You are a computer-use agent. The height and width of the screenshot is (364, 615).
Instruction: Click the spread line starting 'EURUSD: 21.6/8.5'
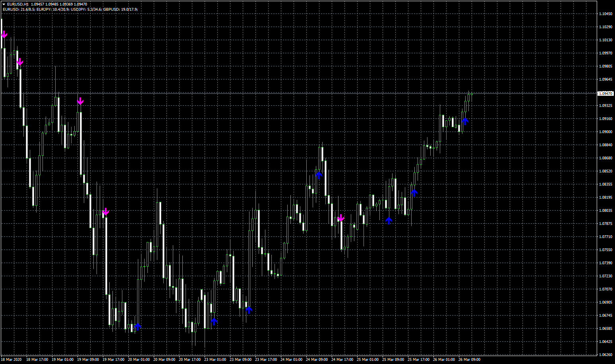pyautogui.click(x=70, y=9)
